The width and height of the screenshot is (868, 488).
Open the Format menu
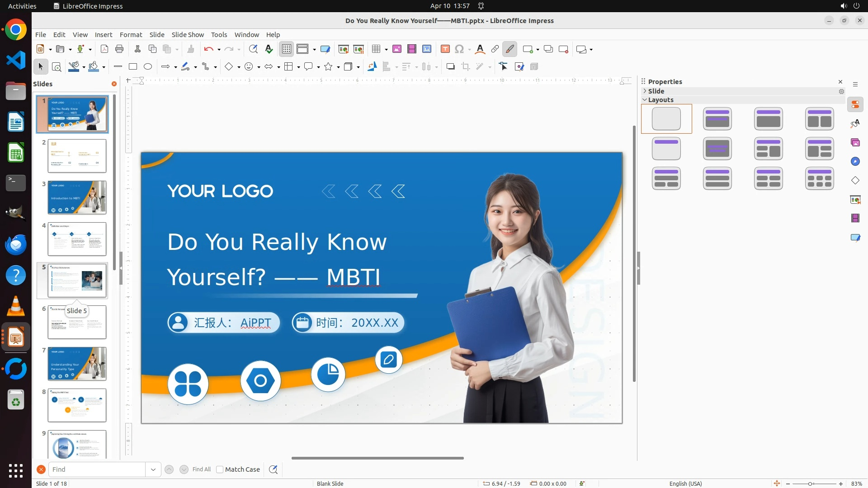[131, 35]
